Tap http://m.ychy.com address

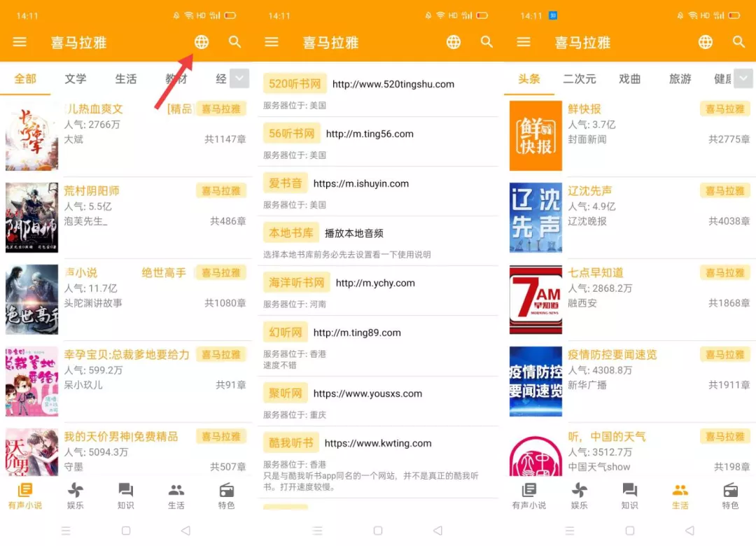pos(375,283)
